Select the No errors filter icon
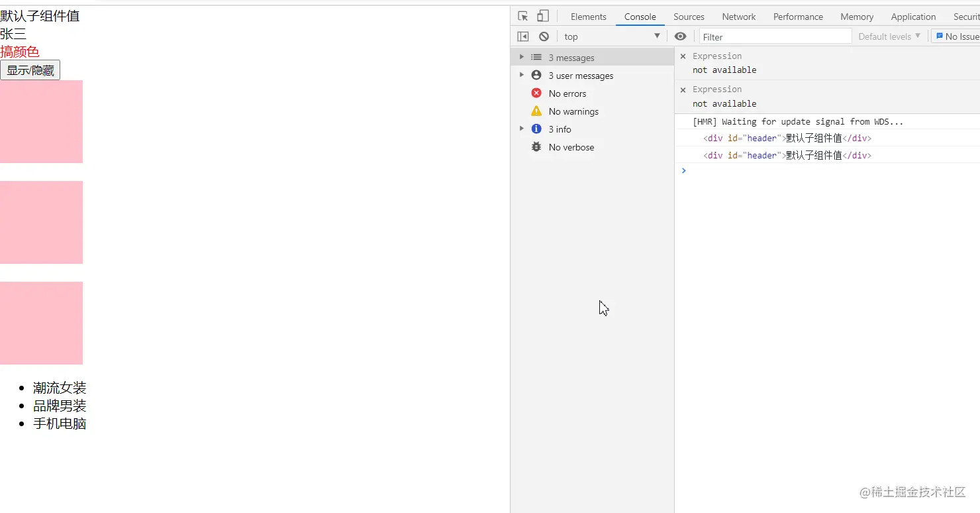Image resolution: width=980 pixels, height=513 pixels. 536,93
